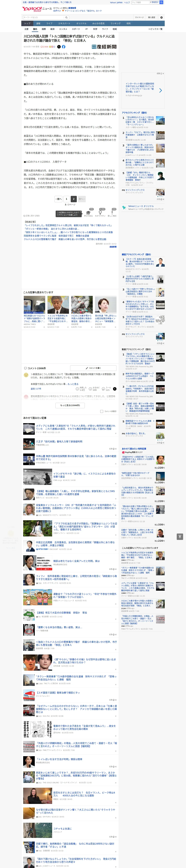The height and width of the screenshot is (868, 186).
Task: Click the 記事に関する報告 report icon link
Action: click(x=31, y=216)
